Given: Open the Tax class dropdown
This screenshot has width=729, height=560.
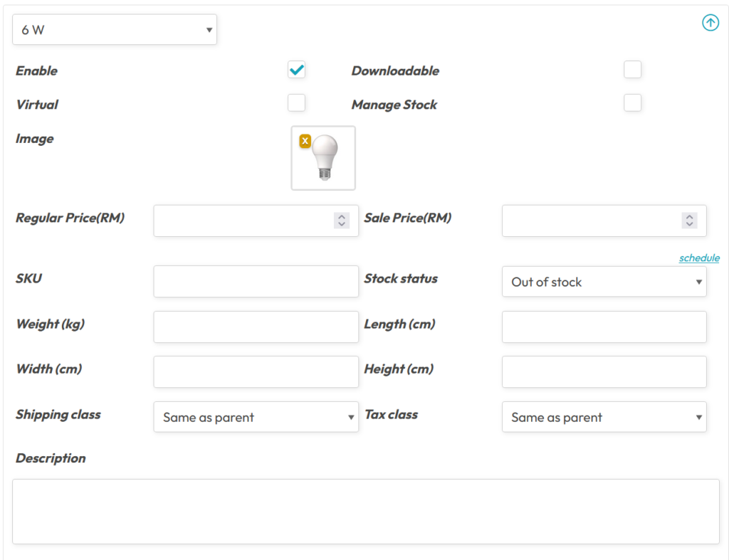Looking at the screenshot, I should 604,417.
